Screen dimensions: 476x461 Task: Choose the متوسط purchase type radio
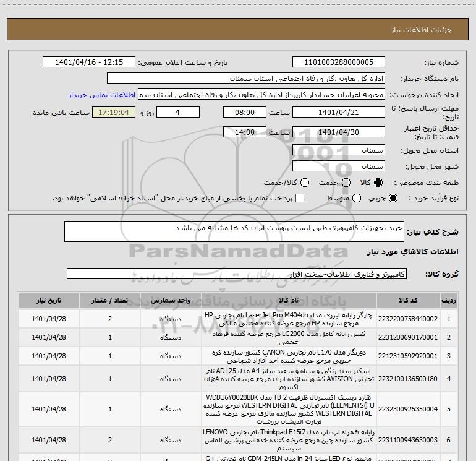coord(357,198)
